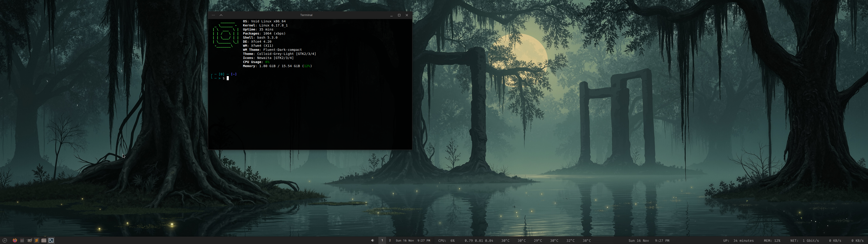868x244 pixels.
Task: Click the MEM 12% indicator
Action: [772, 240]
